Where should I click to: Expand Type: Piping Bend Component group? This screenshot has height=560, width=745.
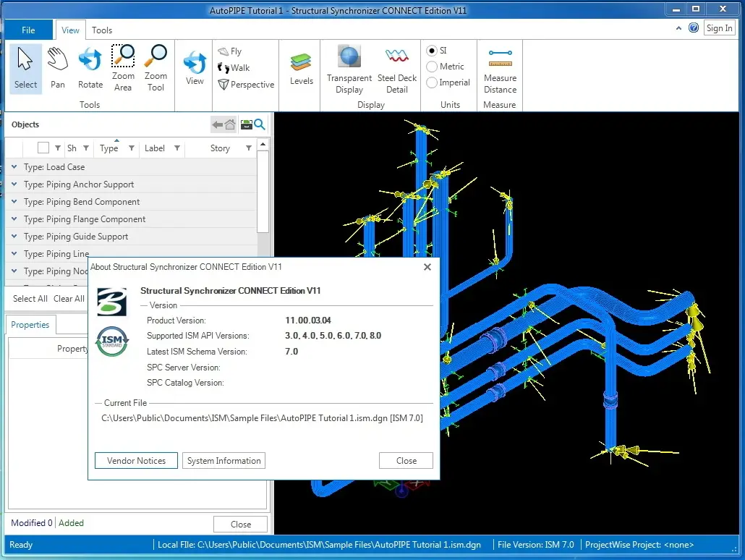[x=14, y=202]
